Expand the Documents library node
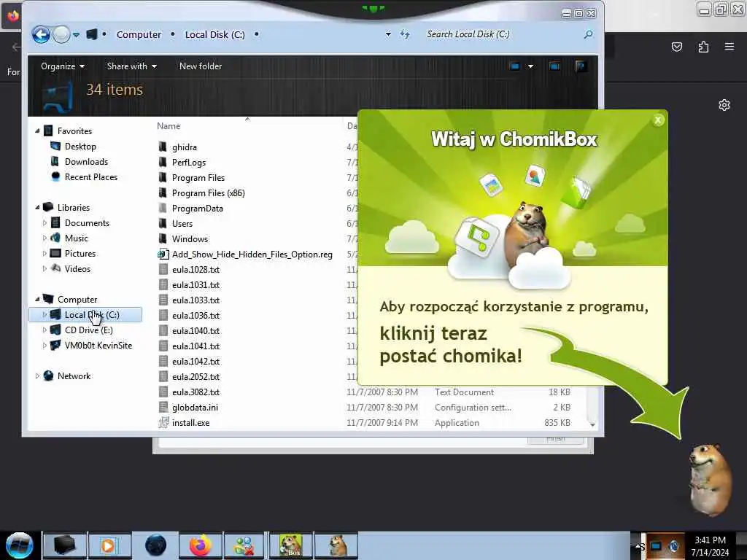The width and height of the screenshot is (747, 560). (44, 223)
